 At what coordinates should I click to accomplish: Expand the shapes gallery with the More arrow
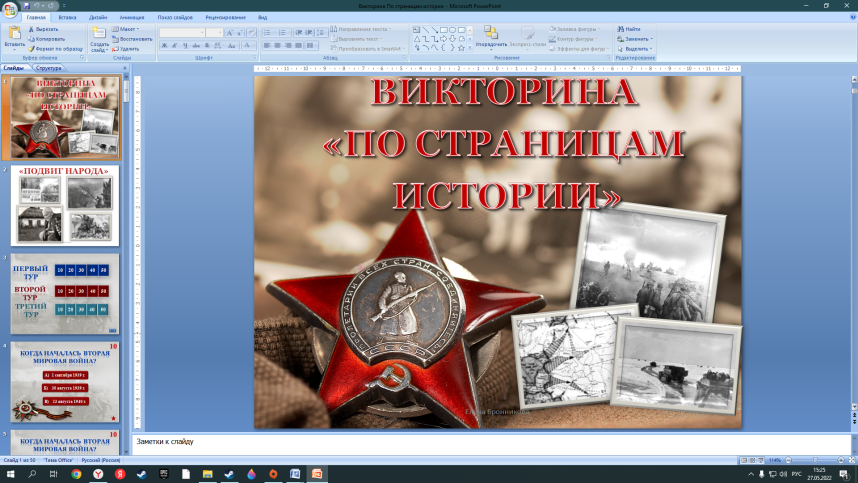(x=469, y=48)
